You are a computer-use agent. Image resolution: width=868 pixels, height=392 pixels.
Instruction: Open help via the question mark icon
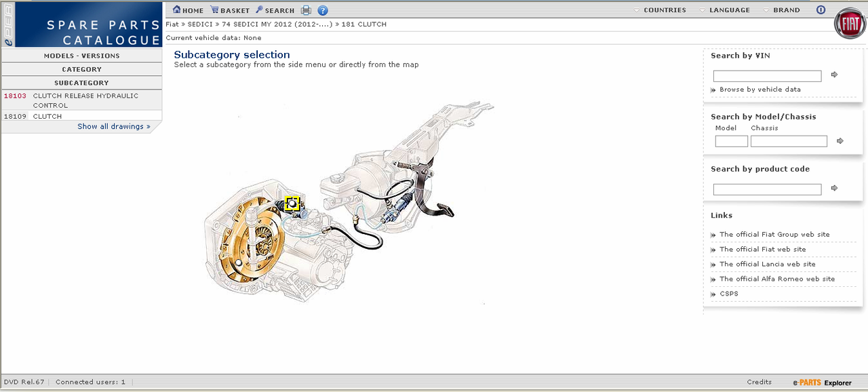point(323,10)
